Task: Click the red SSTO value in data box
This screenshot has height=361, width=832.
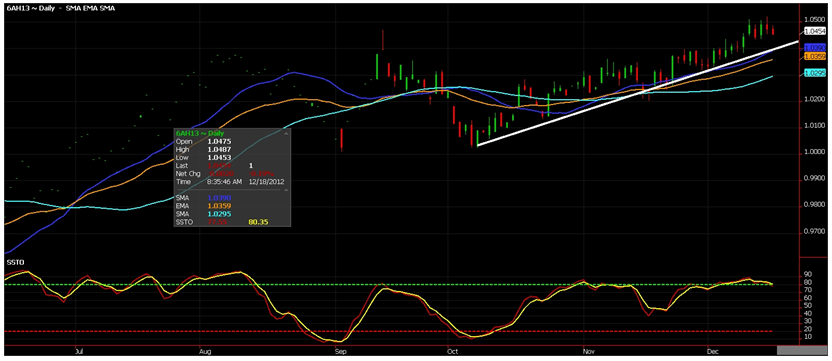Action: [x=216, y=221]
